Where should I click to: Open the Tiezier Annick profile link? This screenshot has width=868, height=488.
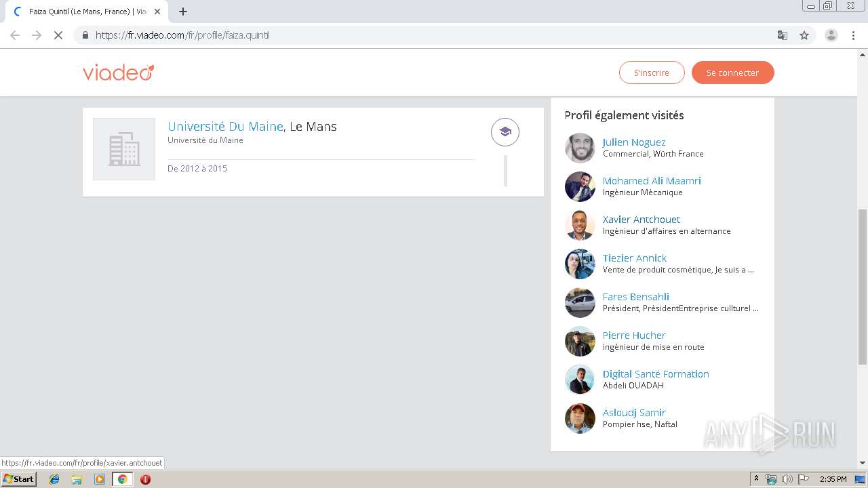[635, 258]
